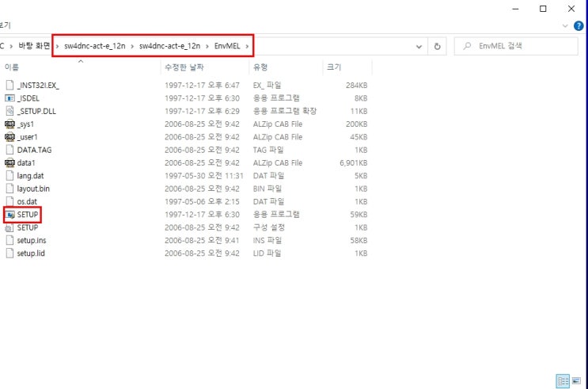The image size is (588, 389).
Task: Refresh the current folder view
Action: click(438, 46)
